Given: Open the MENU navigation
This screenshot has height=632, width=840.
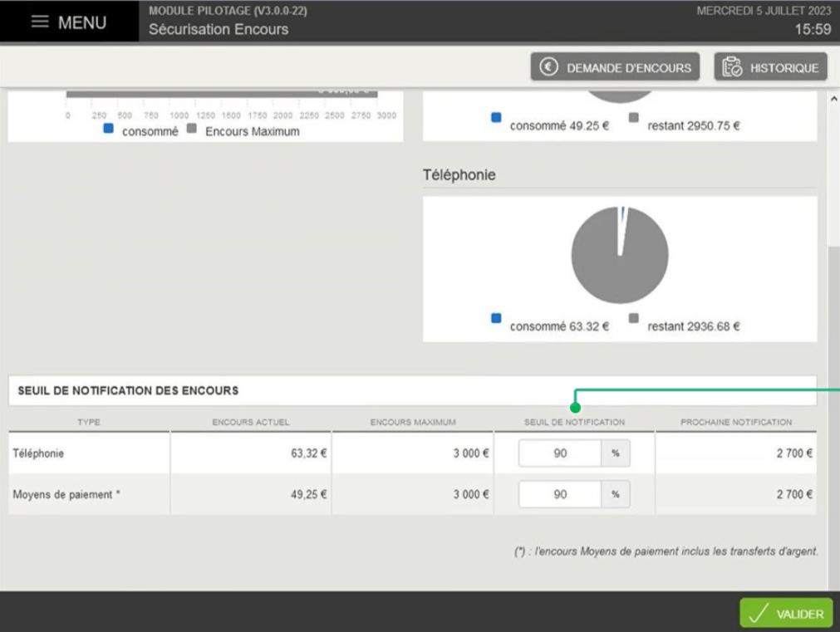Looking at the screenshot, I should [71, 22].
